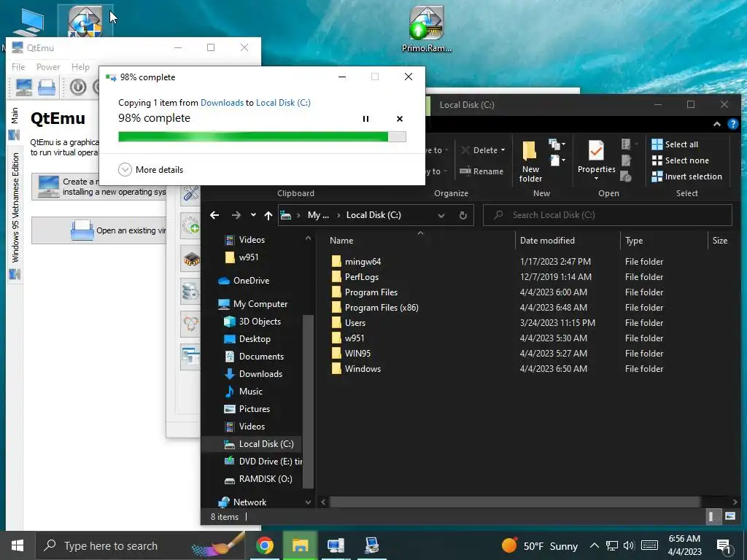Viewport: 747px width, 560px height.
Task: Refresh the Local Disk (C:) folder view
Action: [x=462, y=215]
